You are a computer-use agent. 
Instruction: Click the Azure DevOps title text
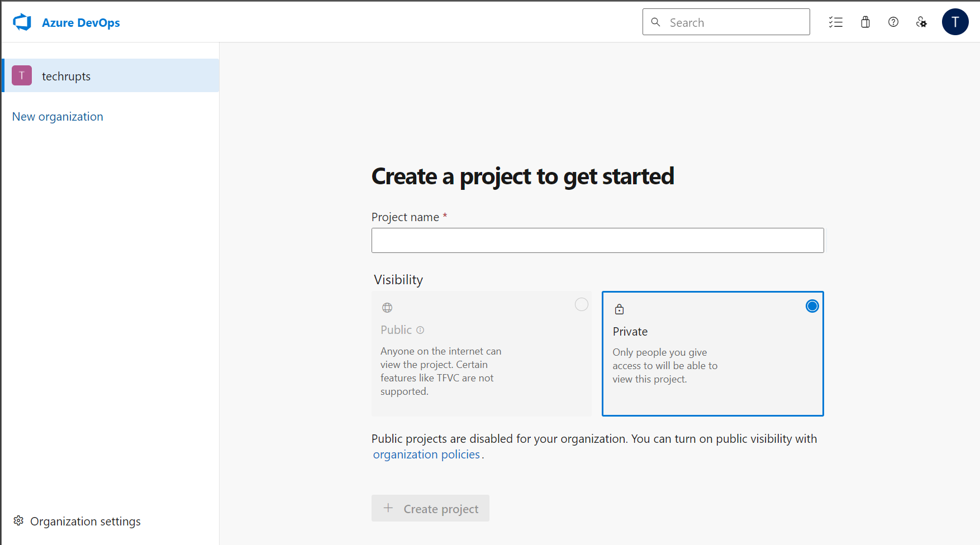coord(81,23)
